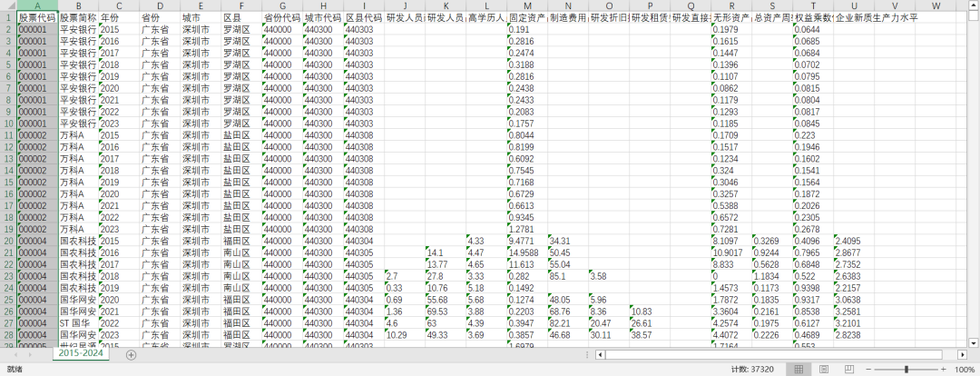The image size is (980, 376).
Task: Click the vertical scrollbar down arrow
Action: pyautogui.click(x=973, y=342)
